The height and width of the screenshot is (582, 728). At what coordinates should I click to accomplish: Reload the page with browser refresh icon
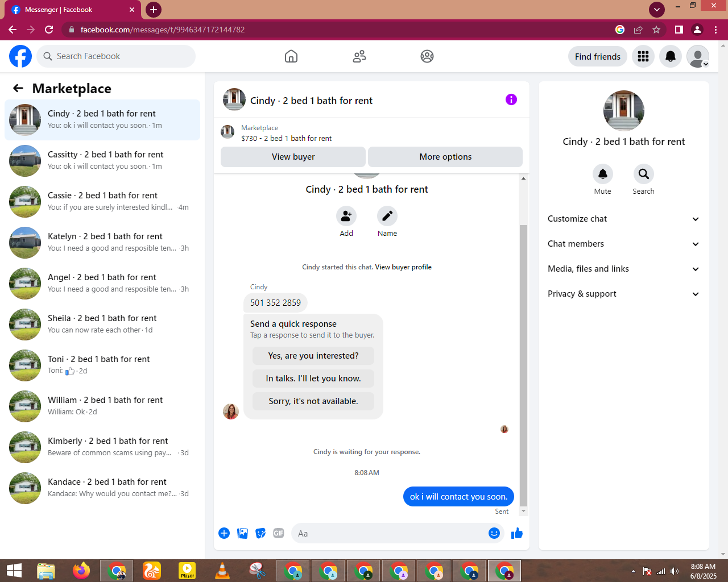[x=49, y=30]
